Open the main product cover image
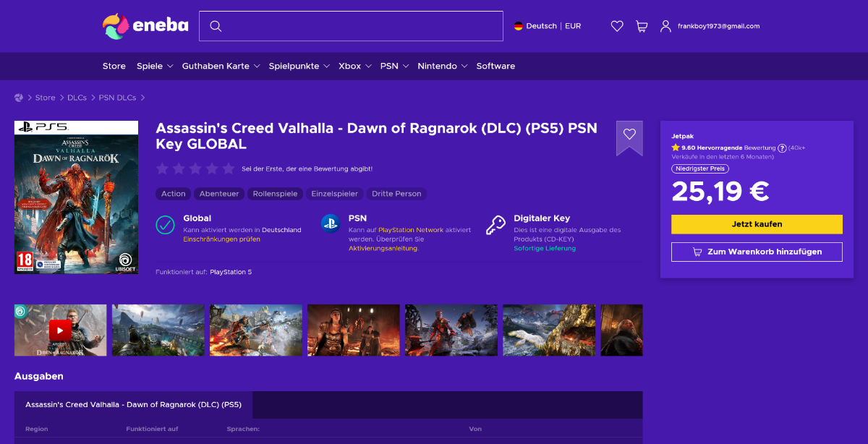 coord(76,197)
